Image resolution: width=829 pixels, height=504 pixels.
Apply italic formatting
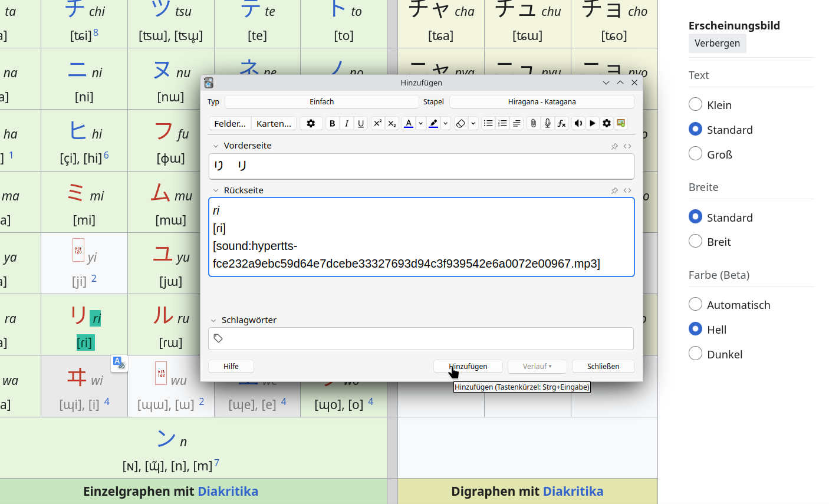347,123
